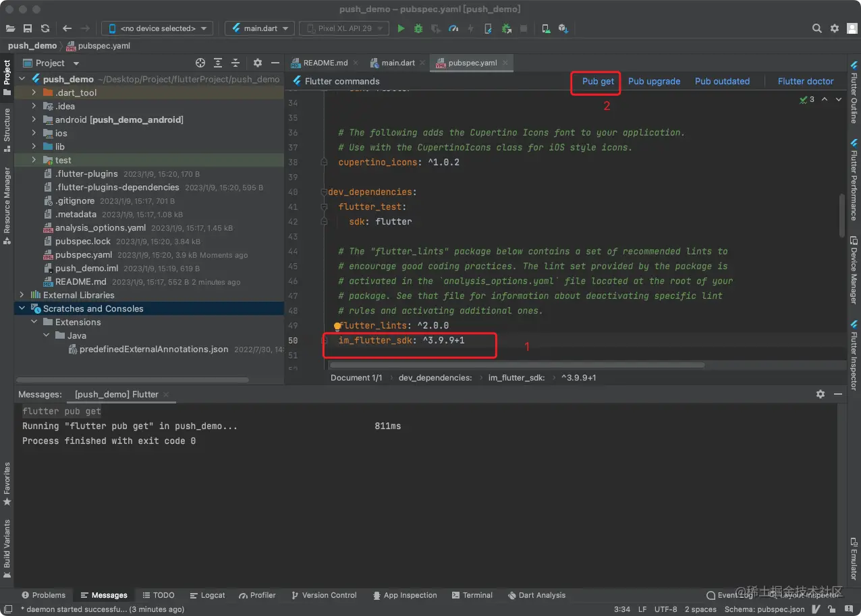
Task: Open the device selector dropdown
Action: (157, 28)
